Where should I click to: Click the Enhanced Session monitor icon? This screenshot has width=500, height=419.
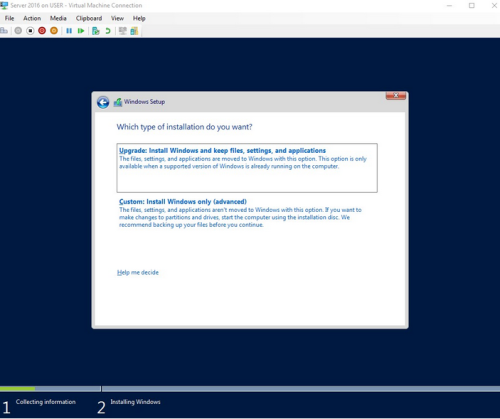coord(123,31)
